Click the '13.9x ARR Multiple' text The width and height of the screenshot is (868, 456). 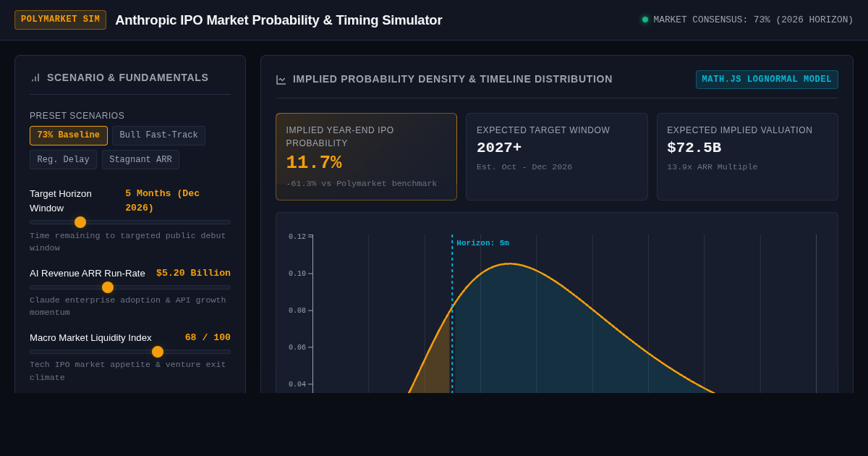click(x=712, y=167)
